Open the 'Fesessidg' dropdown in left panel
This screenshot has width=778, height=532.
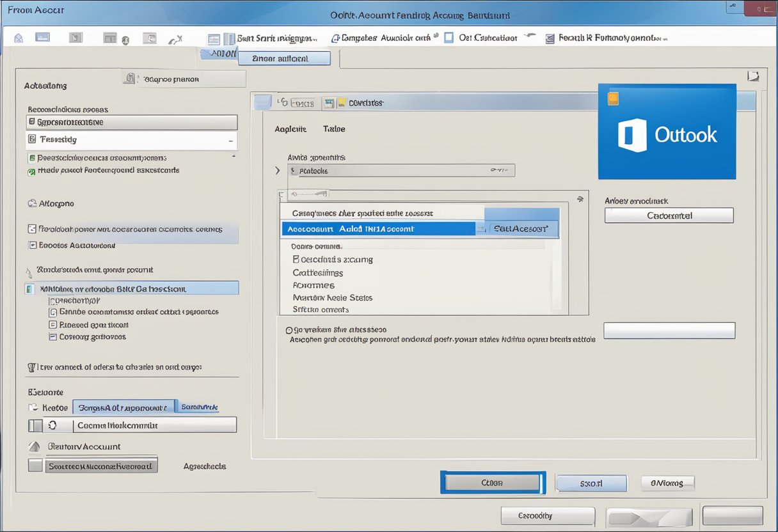[x=132, y=139]
